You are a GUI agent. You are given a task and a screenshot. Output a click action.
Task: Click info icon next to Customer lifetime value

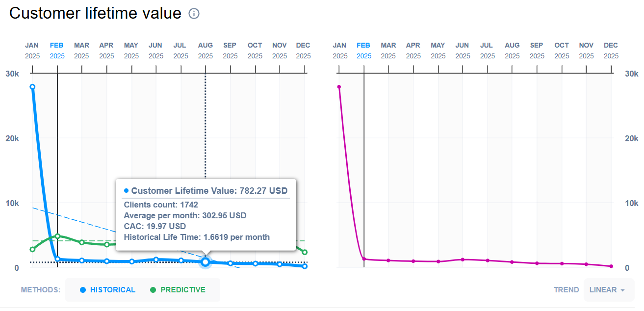click(194, 14)
